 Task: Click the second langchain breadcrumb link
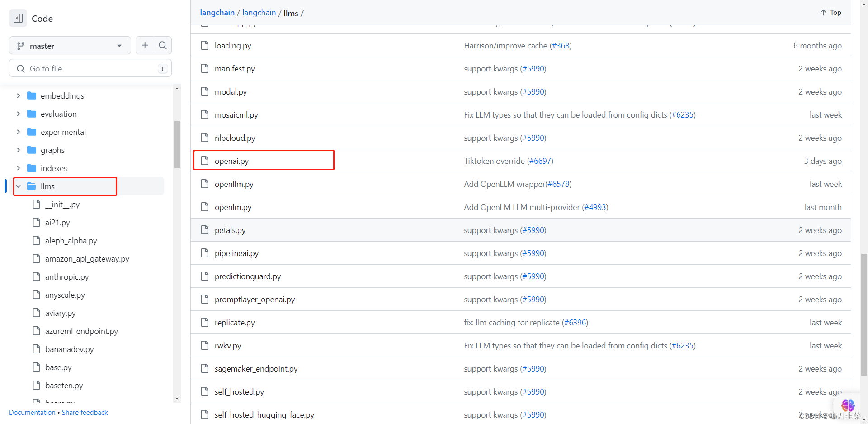tap(259, 13)
